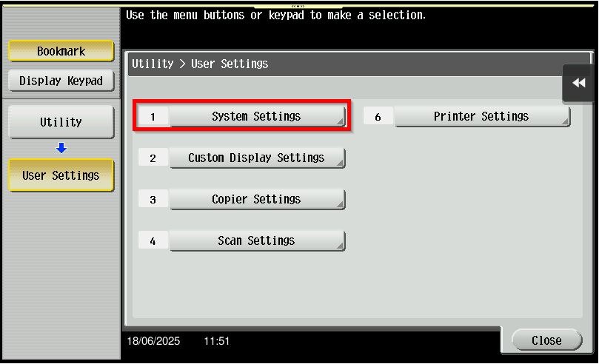Open System Settings
The width and height of the screenshot is (599, 364).
257,116
